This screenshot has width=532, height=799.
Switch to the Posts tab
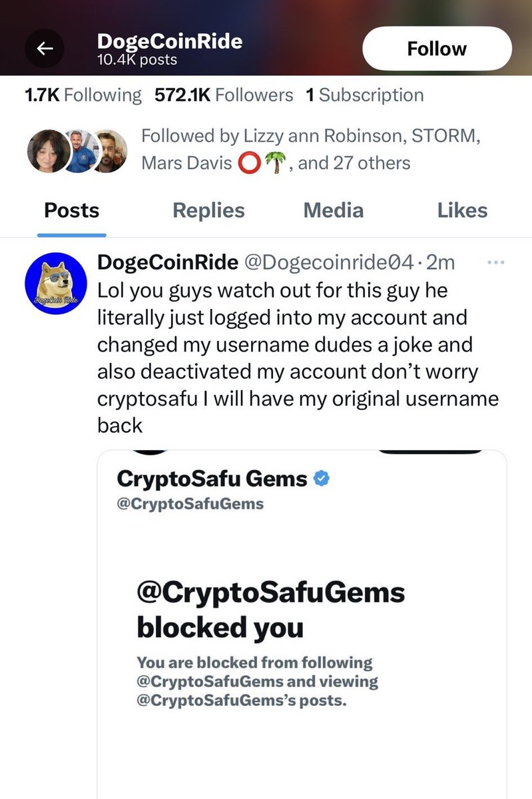71,211
